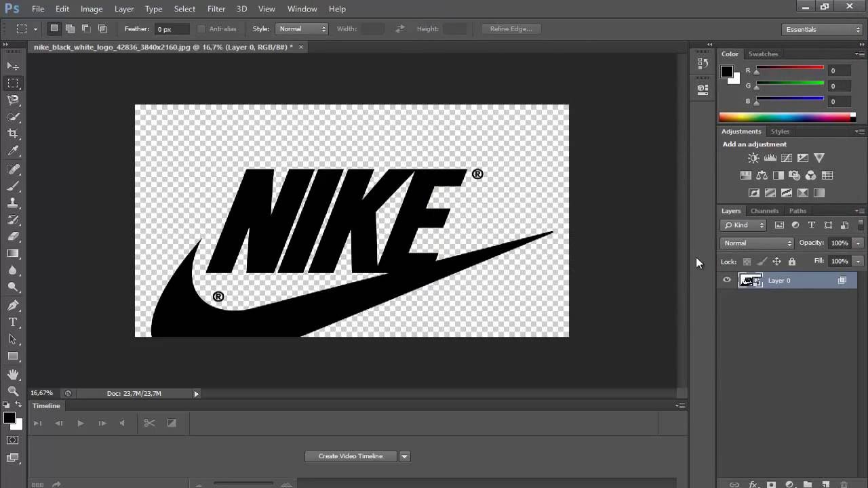Toggle Lock position icon
Image resolution: width=868 pixels, height=488 pixels.
[776, 262]
